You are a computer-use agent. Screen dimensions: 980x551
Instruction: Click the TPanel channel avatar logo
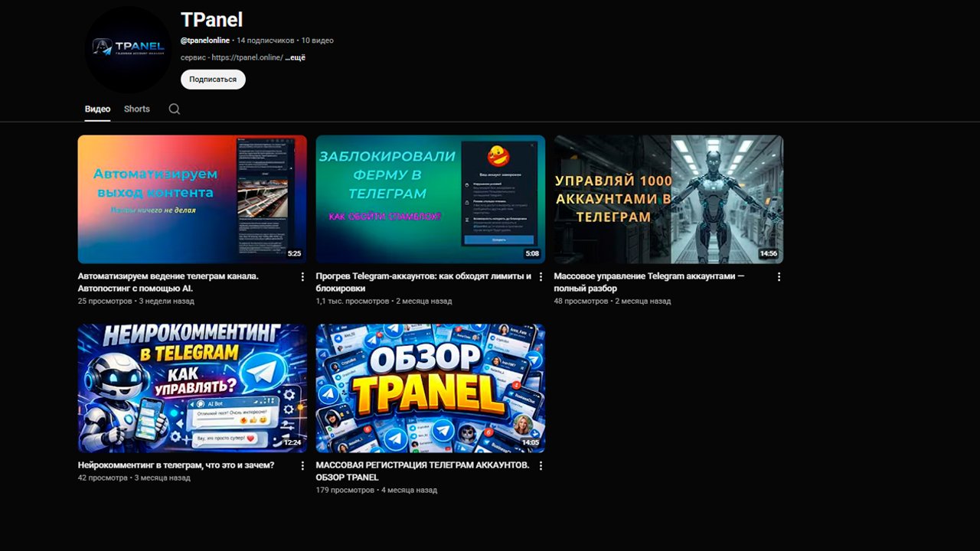point(129,49)
